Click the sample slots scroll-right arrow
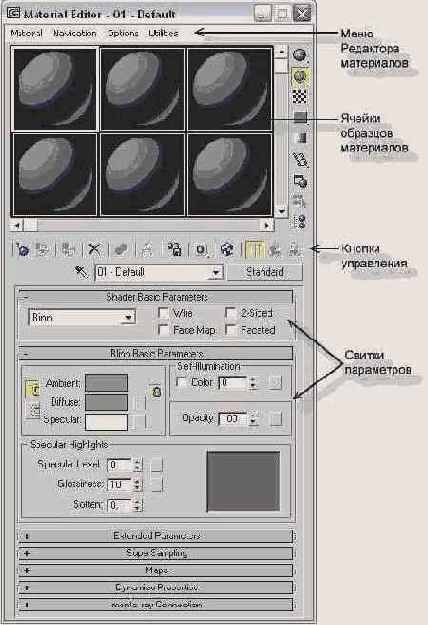The image size is (428, 625). tap(267, 226)
